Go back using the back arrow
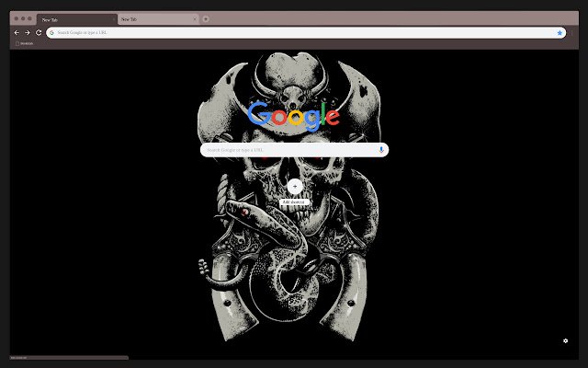This screenshot has width=588, height=368. (17, 33)
